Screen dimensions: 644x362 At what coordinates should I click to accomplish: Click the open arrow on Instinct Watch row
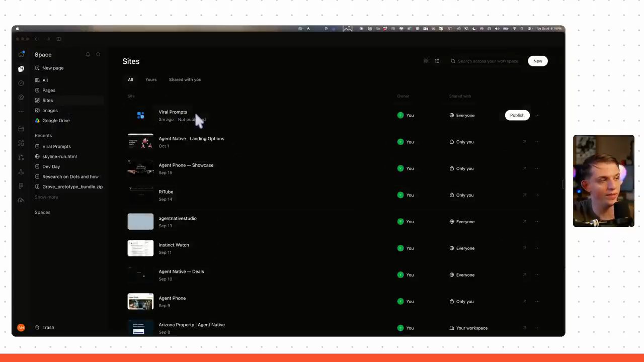(x=524, y=248)
